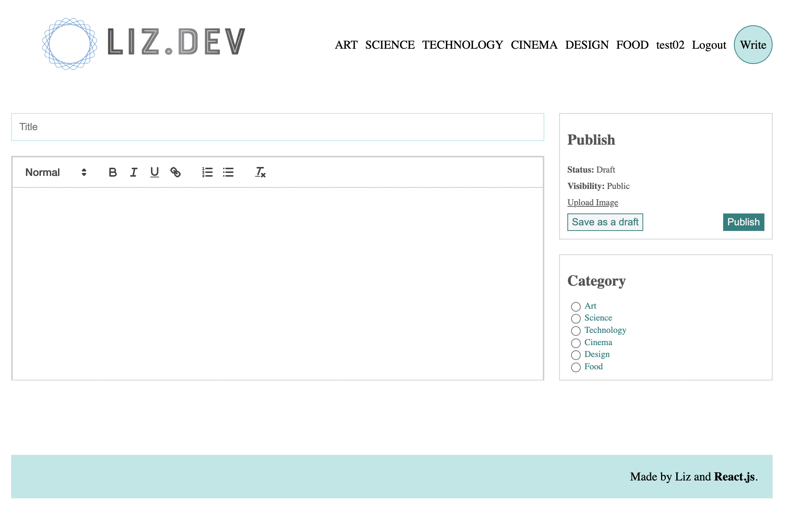Screen dimensions: 812x508
Task: Create a bullet list
Action: tap(228, 172)
